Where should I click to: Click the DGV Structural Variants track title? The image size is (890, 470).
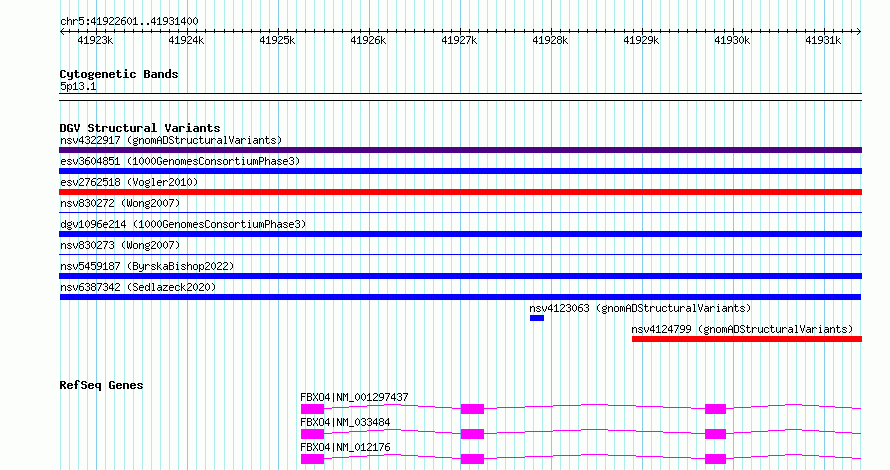[140, 128]
